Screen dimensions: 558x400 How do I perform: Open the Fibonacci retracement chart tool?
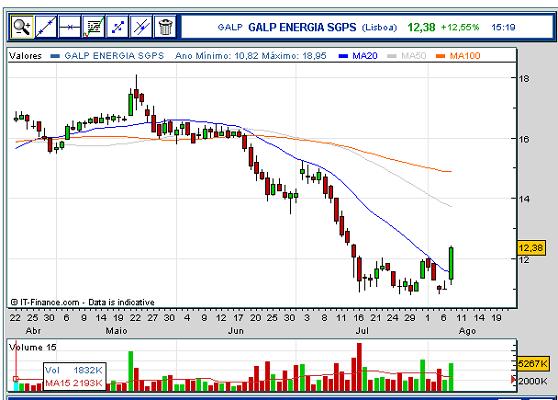pyautogui.click(x=94, y=27)
